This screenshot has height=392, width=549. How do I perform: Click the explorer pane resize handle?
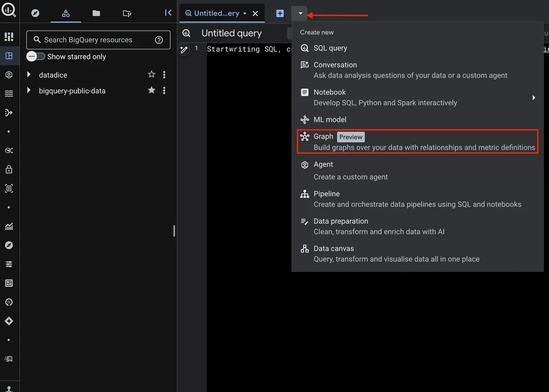pyautogui.click(x=174, y=231)
